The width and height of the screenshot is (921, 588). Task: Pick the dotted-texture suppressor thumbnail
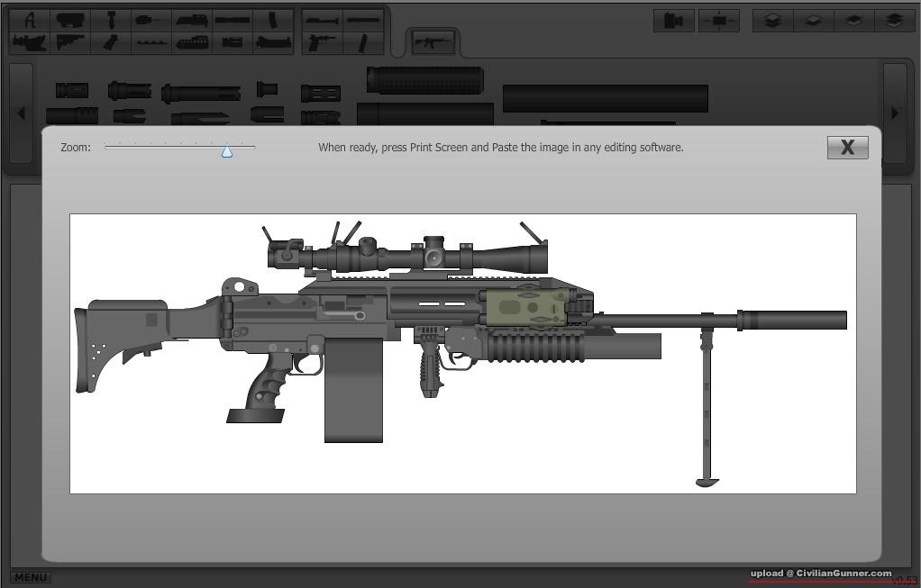click(424, 80)
